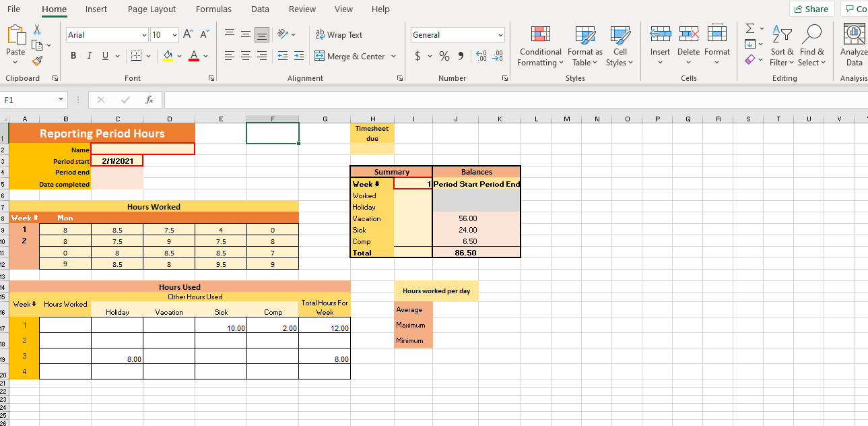Open Find & Select menu
The height and width of the screenshot is (426, 868).
click(812, 46)
